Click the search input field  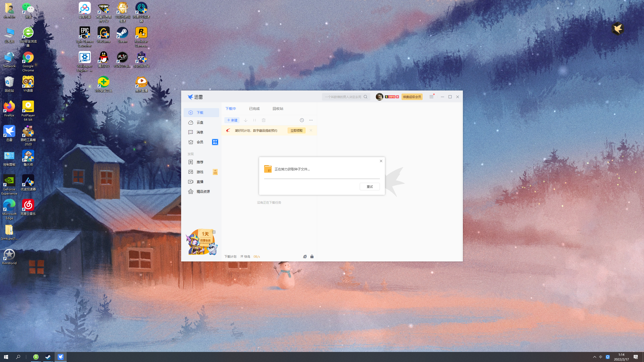coord(343,97)
